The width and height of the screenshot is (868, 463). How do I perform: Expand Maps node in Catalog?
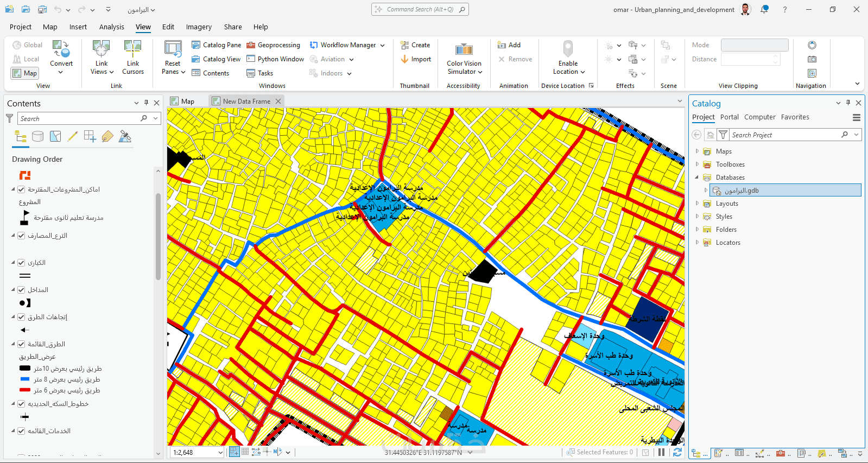697,151
